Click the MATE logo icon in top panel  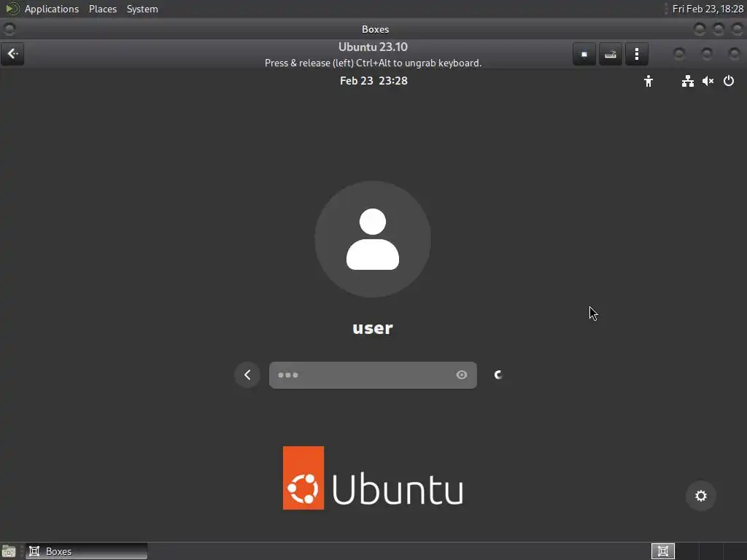(12, 9)
